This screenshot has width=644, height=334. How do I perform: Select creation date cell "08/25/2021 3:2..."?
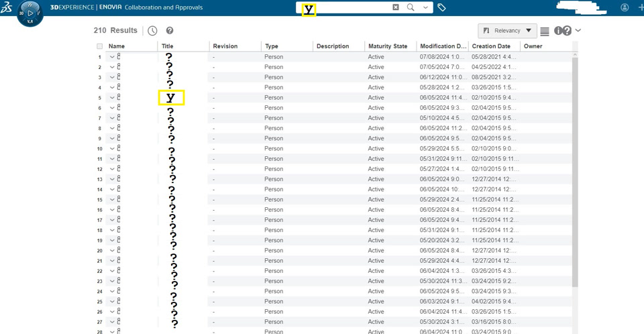tap(494, 77)
